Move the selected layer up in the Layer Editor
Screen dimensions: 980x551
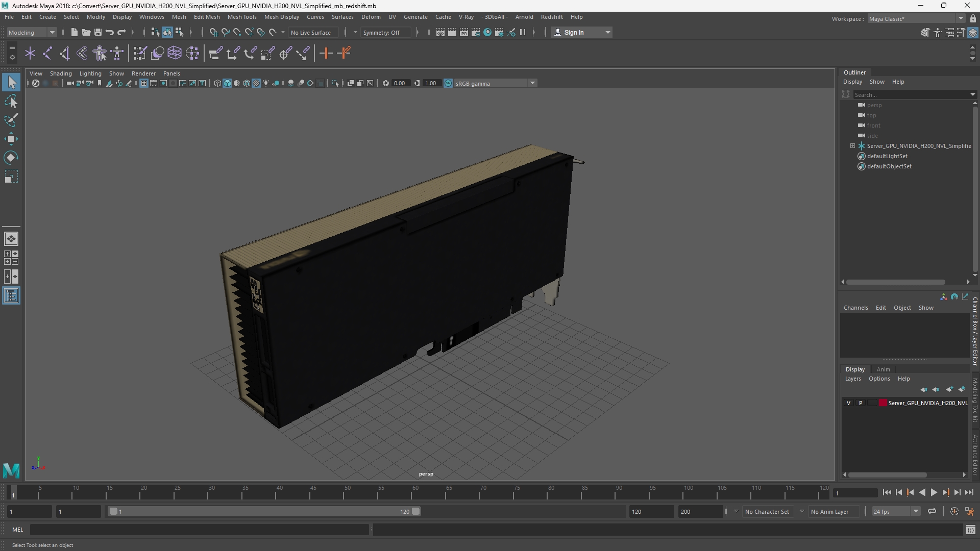pyautogui.click(x=924, y=389)
